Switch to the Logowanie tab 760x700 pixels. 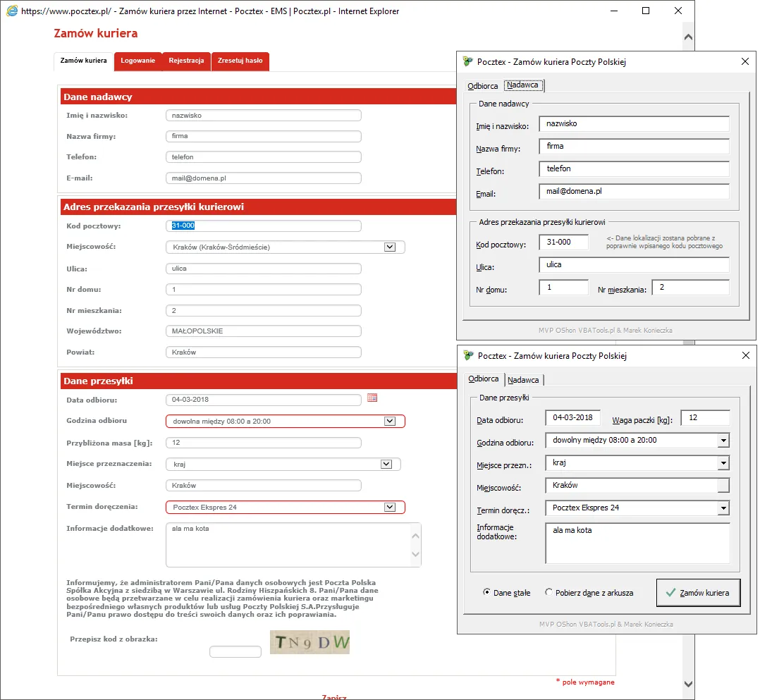click(x=138, y=61)
